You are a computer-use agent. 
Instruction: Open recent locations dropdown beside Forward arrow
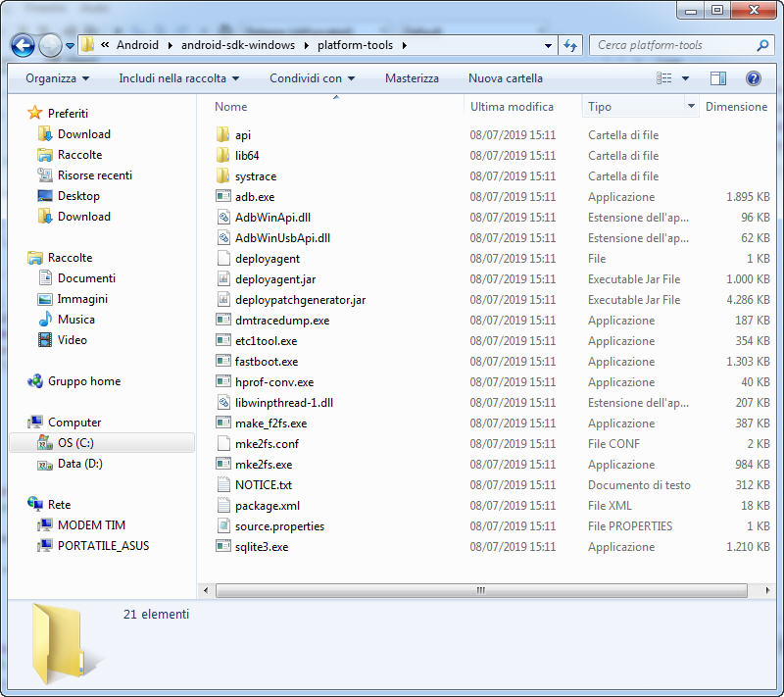tap(70, 46)
